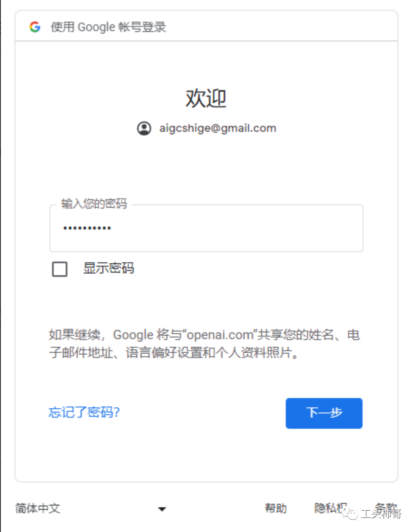Click the blue 下一步 button
Image resolution: width=415 pixels, height=532 pixels.
click(x=324, y=413)
